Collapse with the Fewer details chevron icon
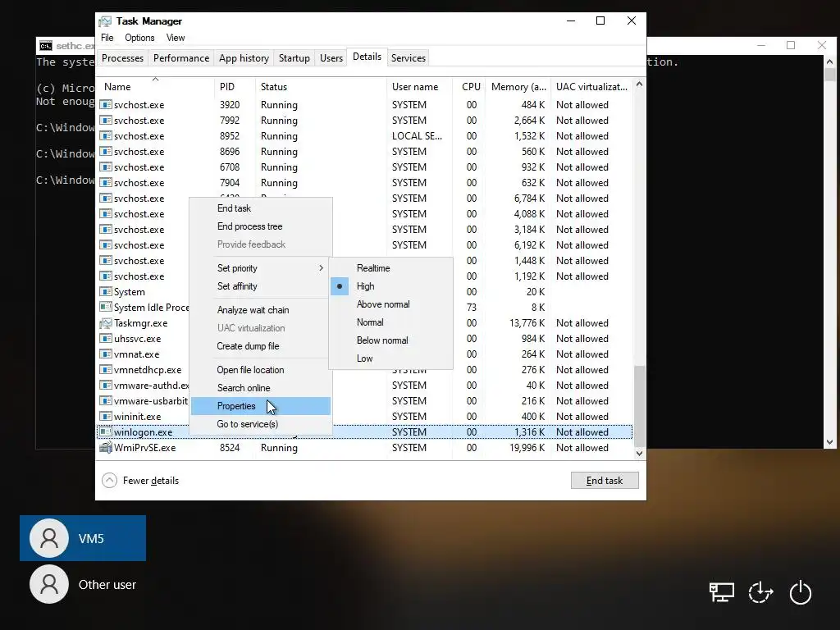840x630 pixels. click(x=109, y=481)
